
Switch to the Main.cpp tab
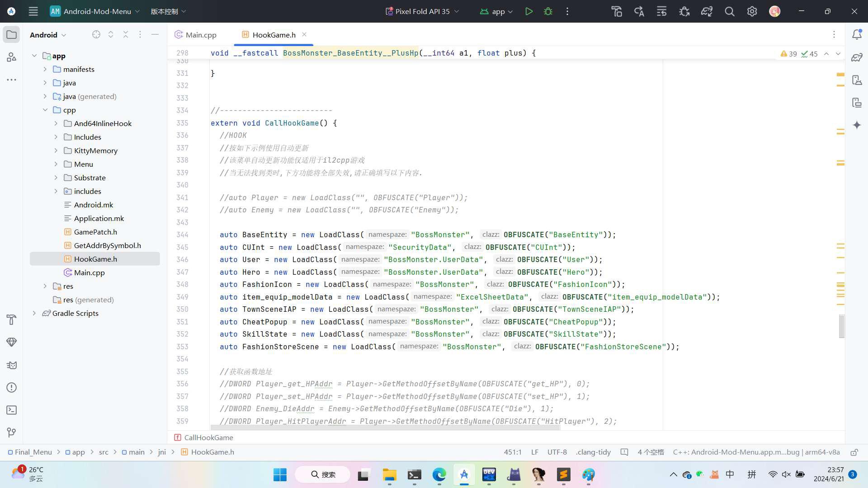click(201, 35)
